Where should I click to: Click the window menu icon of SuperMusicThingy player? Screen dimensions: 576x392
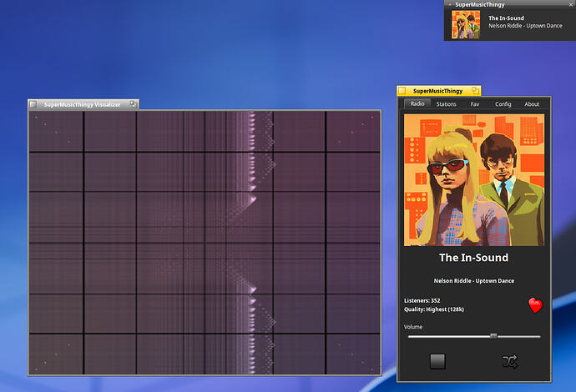coord(402,91)
